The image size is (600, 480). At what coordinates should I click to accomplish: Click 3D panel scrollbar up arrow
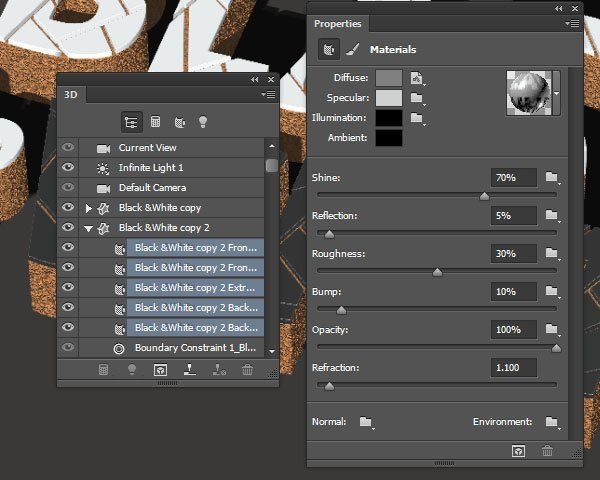pos(272,146)
